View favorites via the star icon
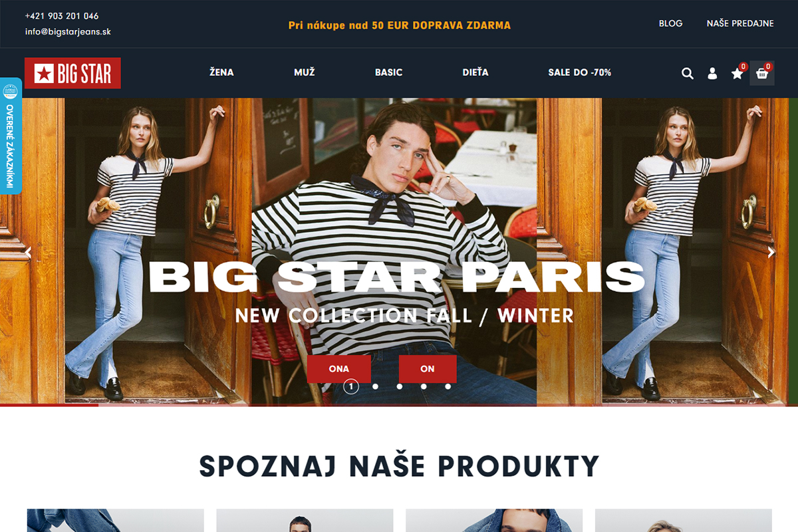 tap(737, 73)
